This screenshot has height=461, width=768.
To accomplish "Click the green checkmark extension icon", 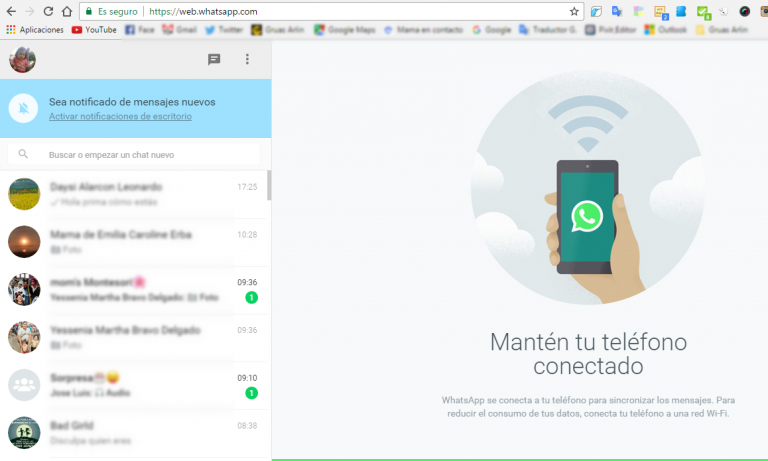I will 703,12.
